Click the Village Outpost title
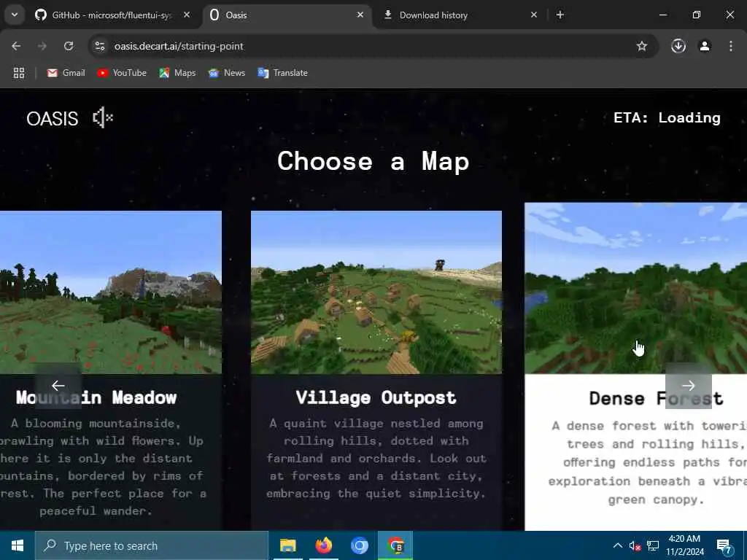This screenshot has width=747, height=560. point(376,397)
